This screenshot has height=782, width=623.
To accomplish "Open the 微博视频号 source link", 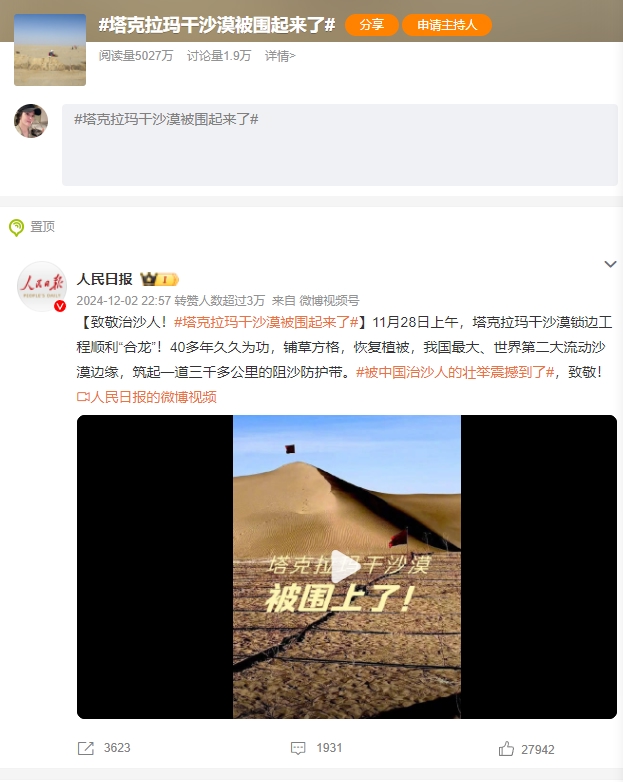I will (329, 301).
